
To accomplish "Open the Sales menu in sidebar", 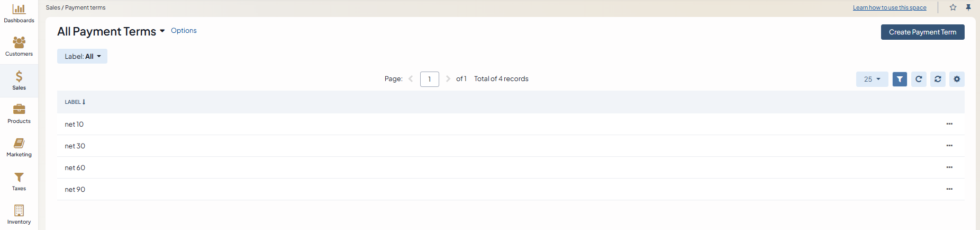I will point(19,81).
